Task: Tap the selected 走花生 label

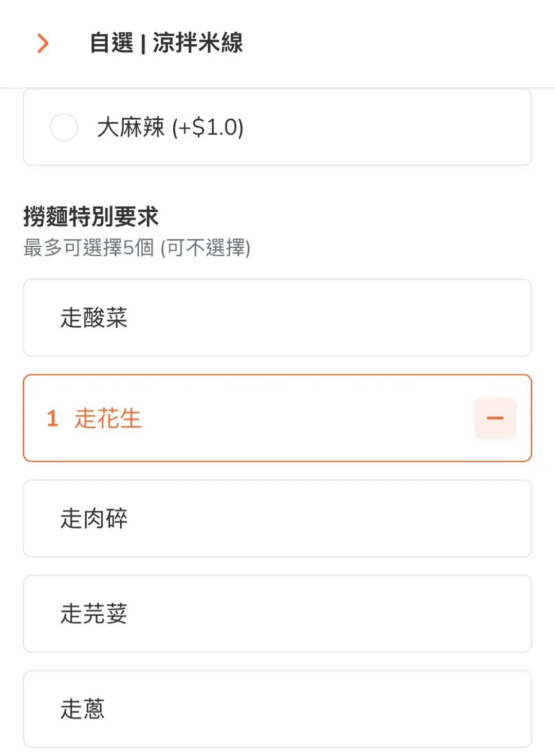Action: [x=108, y=418]
